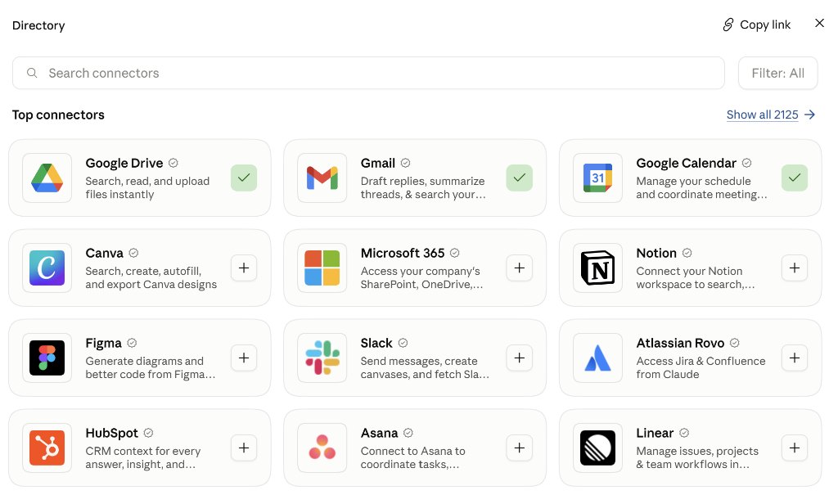Click the magnifier icon in the search box
The image size is (838, 504).
point(32,73)
